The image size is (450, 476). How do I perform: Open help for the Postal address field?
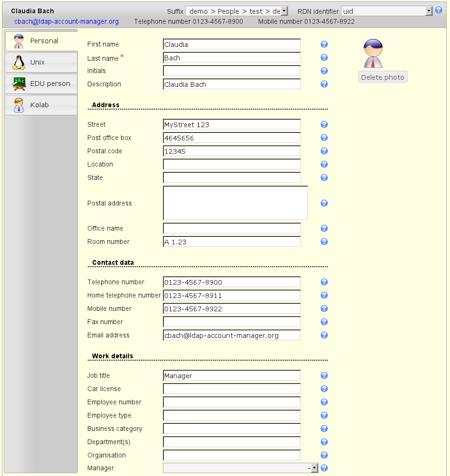coord(324,203)
